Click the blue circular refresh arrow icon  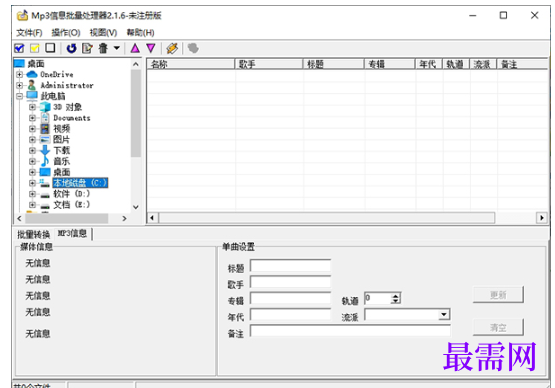(71, 48)
